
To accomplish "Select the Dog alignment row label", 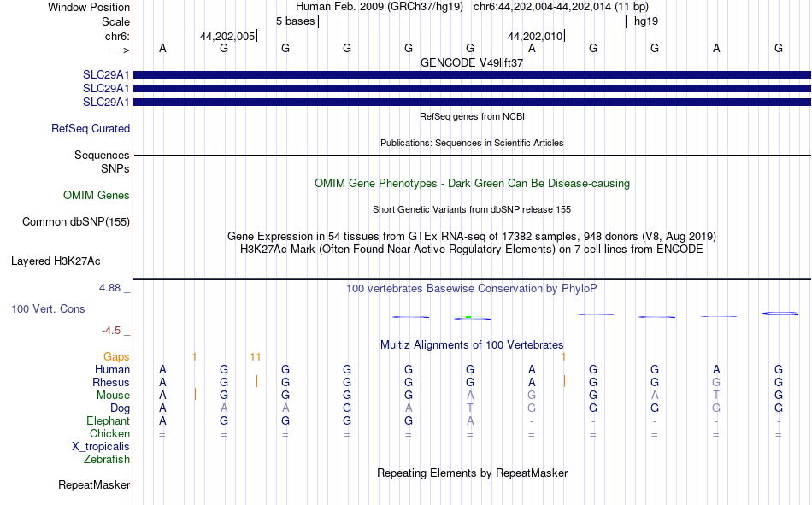I will click(x=120, y=408).
